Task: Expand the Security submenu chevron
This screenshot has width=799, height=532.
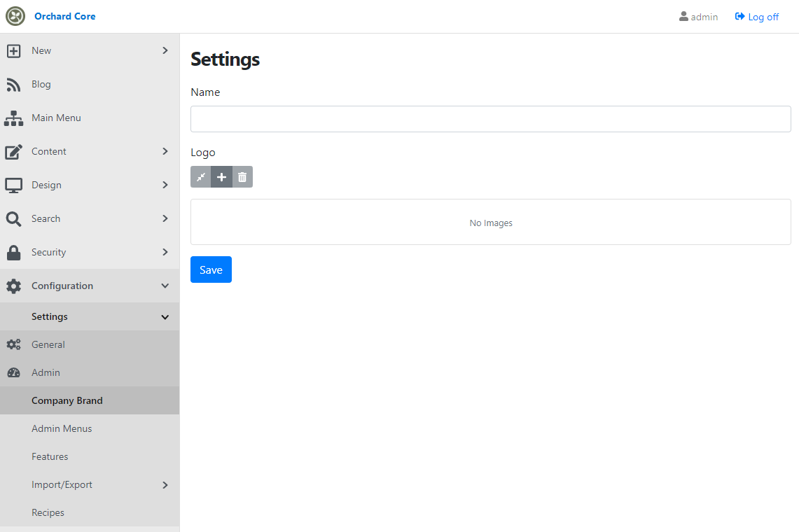Action: coord(165,252)
